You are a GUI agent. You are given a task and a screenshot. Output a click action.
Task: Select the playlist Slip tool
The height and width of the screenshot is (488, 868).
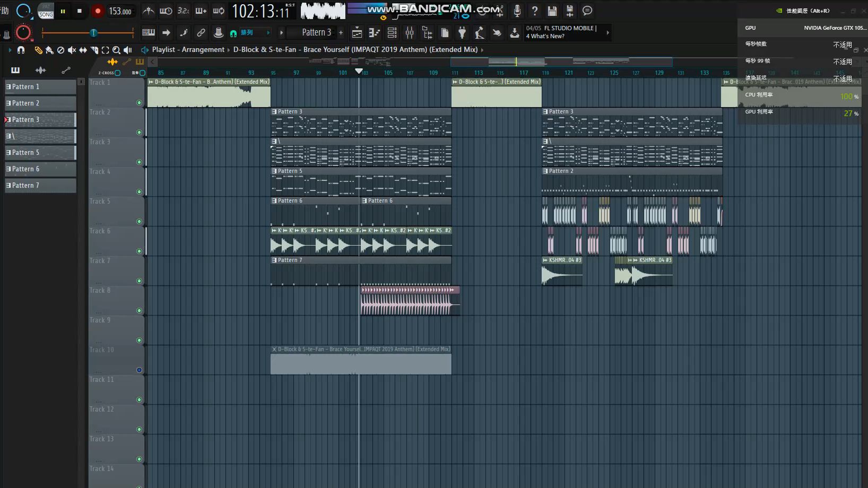tap(83, 50)
